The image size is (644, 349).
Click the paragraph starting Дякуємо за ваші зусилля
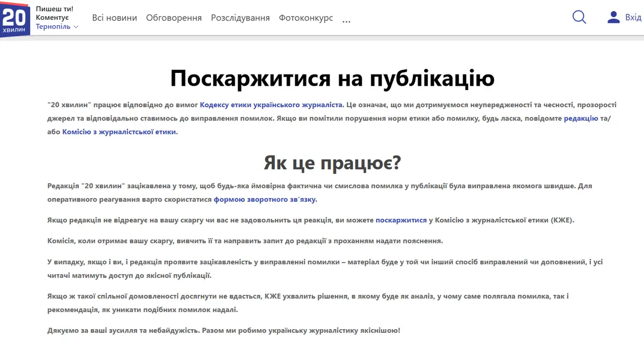pyautogui.click(x=224, y=330)
